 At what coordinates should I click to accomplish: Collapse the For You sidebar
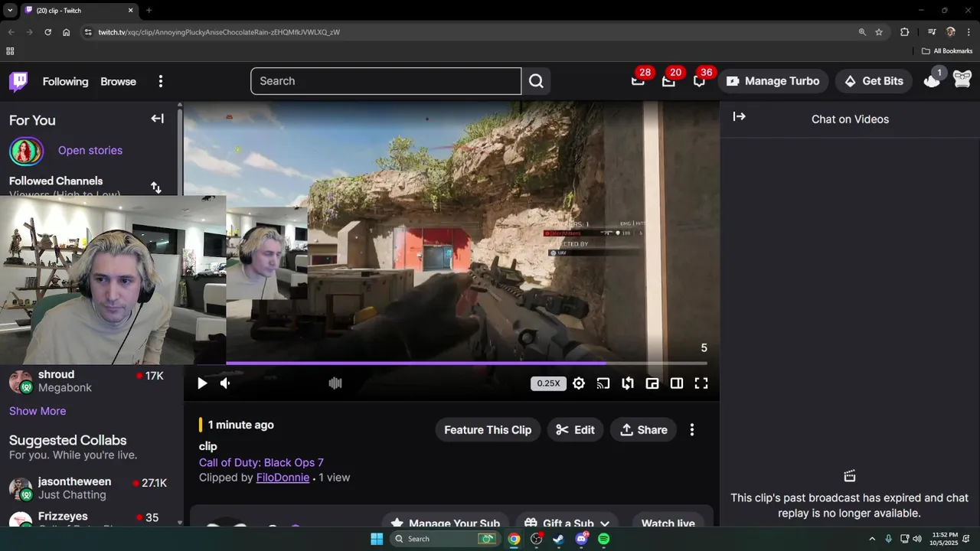pyautogui.click(x=157, y=119)
